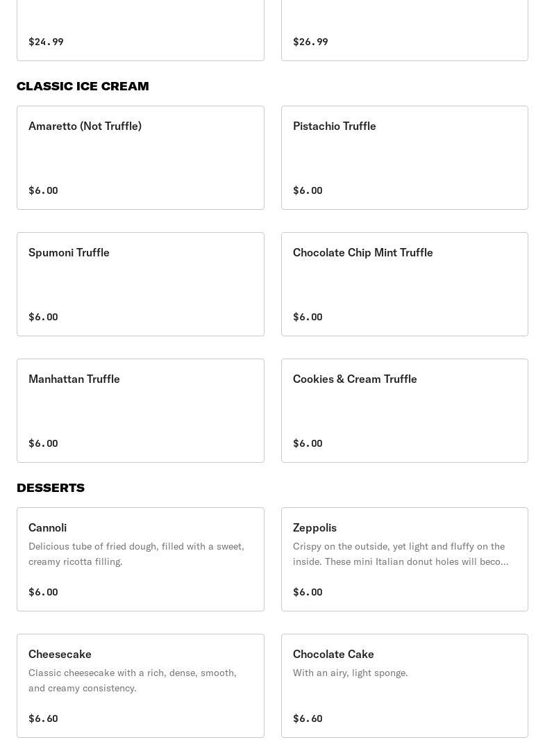Pick the Cookies & Cream Truffle
This screenshot has width=545, height=756.
404,411
